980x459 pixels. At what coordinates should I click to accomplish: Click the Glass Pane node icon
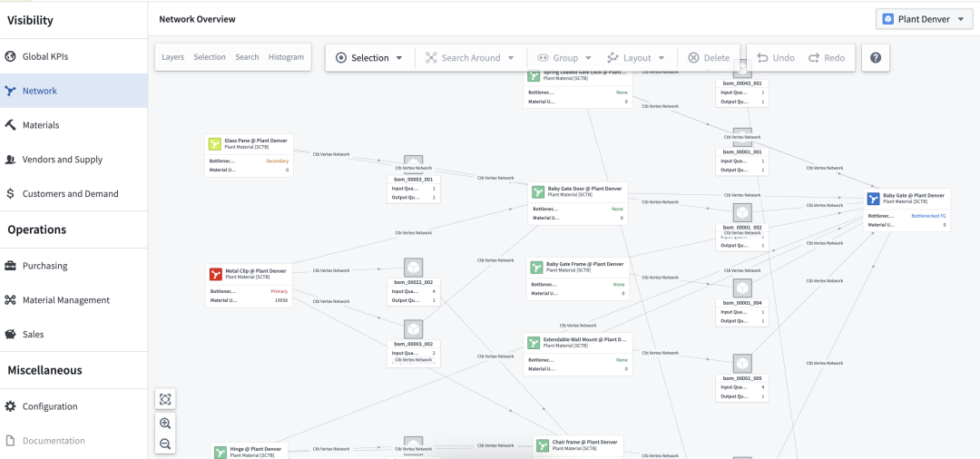[215, 143]
